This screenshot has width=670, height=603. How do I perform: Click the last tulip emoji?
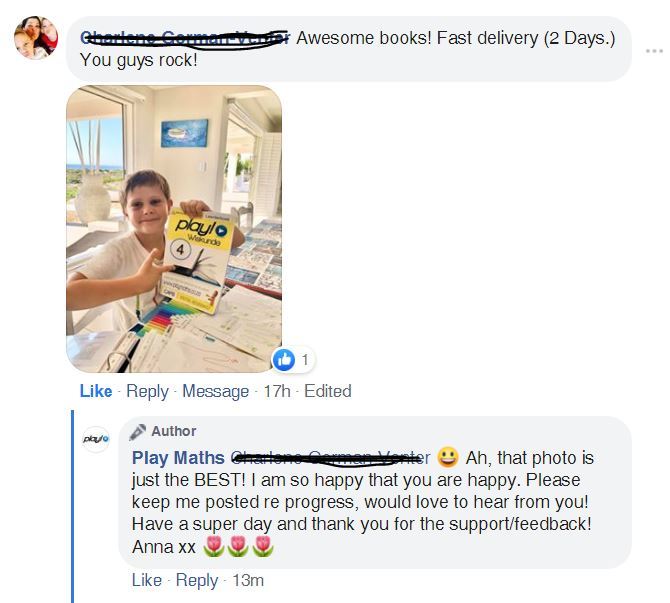[x=263, y=547]
